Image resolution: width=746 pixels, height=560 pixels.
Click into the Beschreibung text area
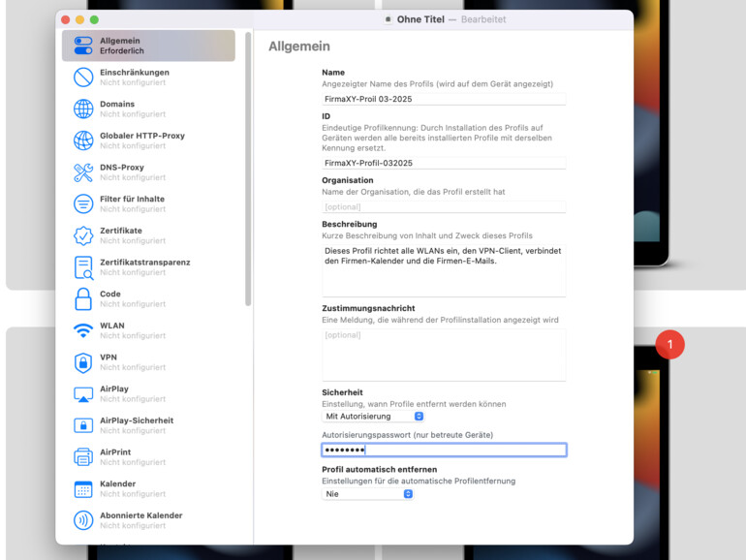coord(444,270)
